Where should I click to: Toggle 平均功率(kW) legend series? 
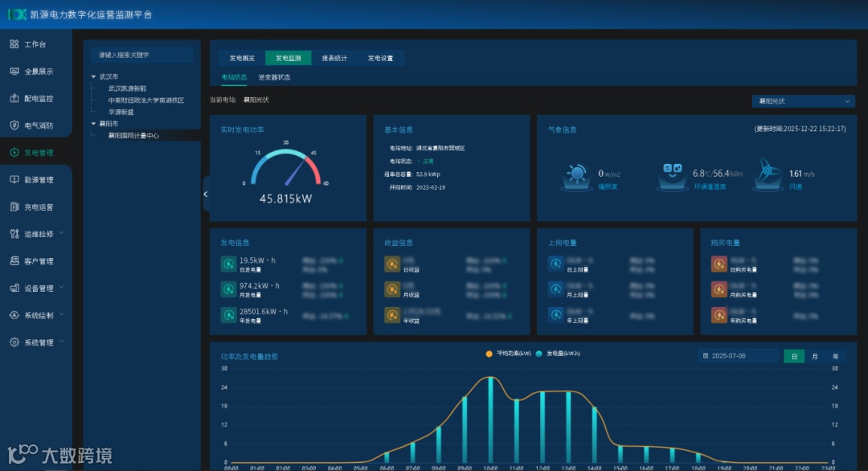[508, 354]
